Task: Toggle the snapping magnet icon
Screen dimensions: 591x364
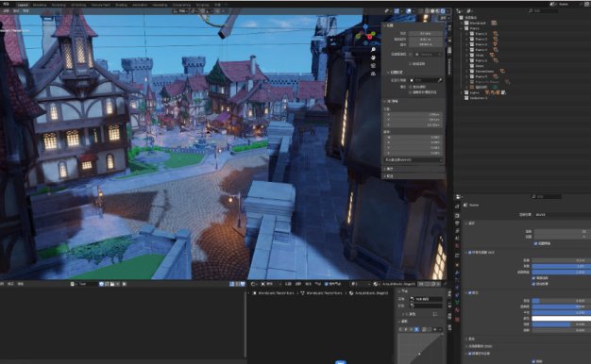Action: coord(203,11)
